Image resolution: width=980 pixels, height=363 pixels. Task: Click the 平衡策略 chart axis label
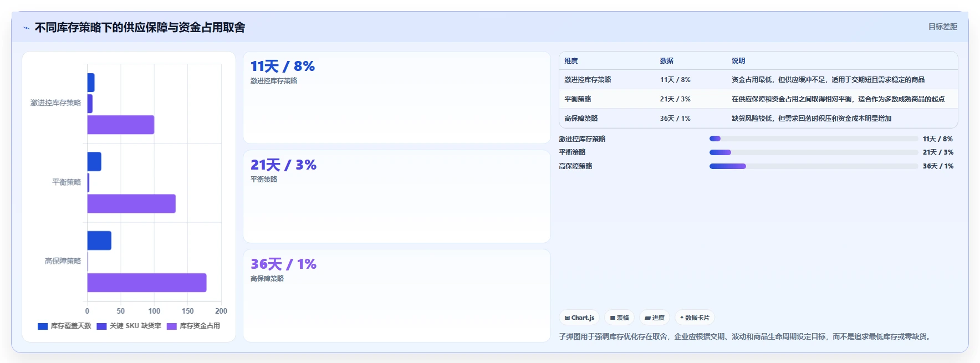[x=67, y=182]
